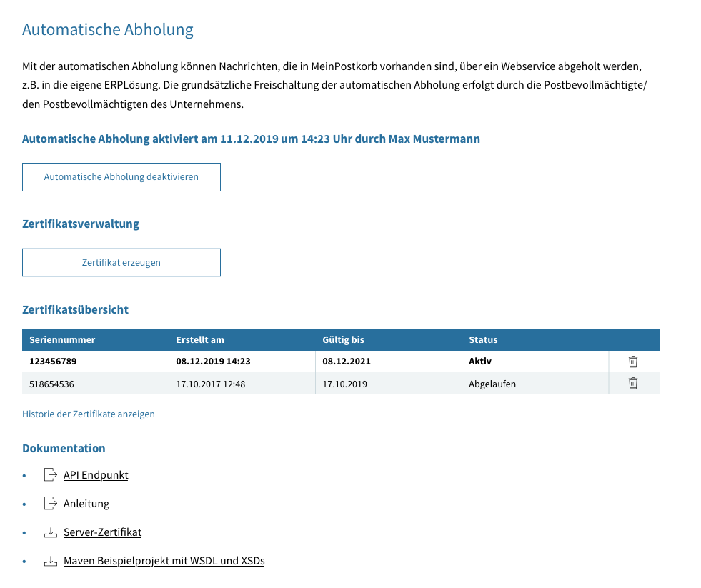Select serial number 518654536 cell
Screen dimensions: 701x588
coord(96,383)
